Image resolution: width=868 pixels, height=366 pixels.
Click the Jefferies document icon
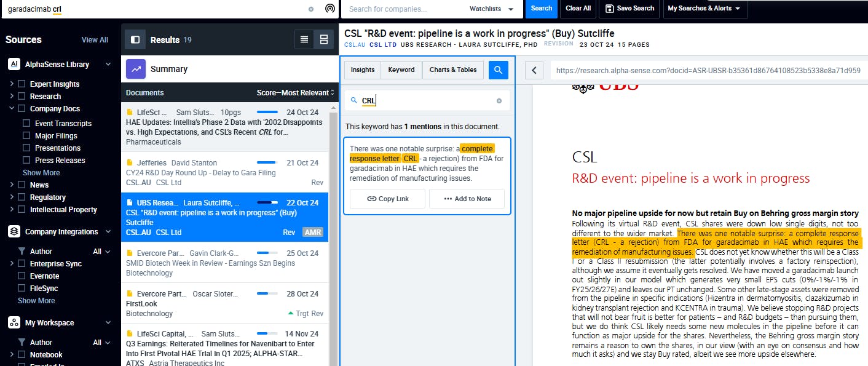129,163
